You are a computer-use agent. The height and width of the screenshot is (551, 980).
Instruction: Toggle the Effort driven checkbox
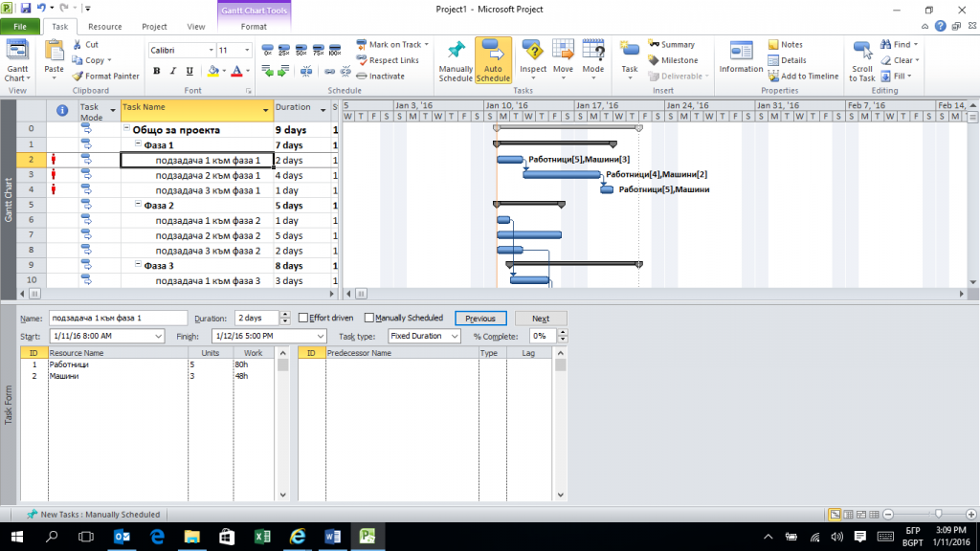tap(303, 318)
